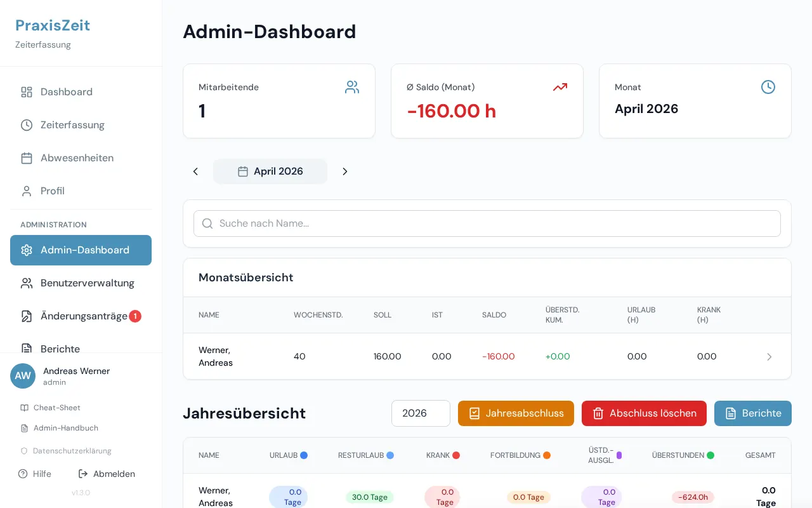Image resolution: width=812 pixels, height=508 pixels.
Task: Click the Monat clock icon
Action: [x=768, y=87]
